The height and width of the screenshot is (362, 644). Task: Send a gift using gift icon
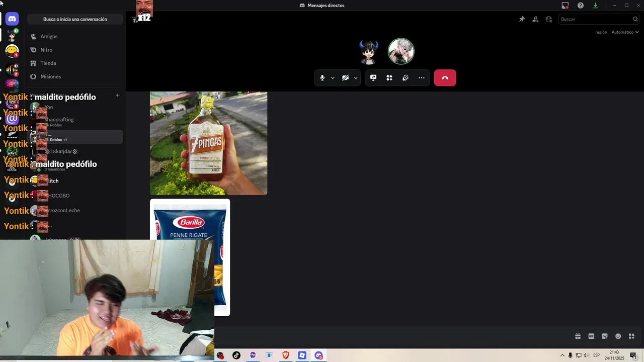tap(578, 336)
